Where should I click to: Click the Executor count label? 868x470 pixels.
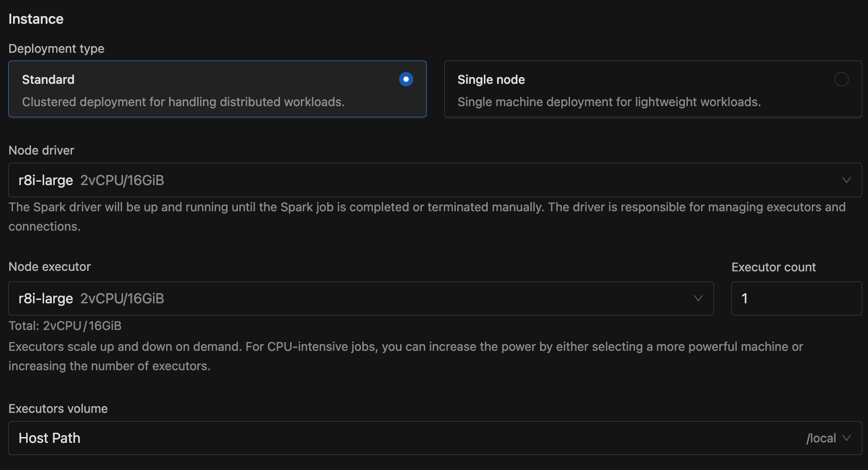pos(773,267)
